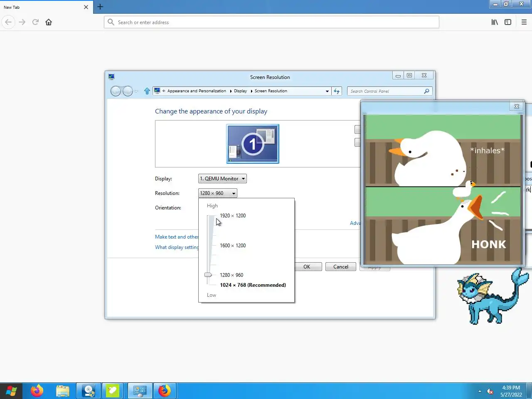Minimize the Screen Resolution window

tap(398, 75)
